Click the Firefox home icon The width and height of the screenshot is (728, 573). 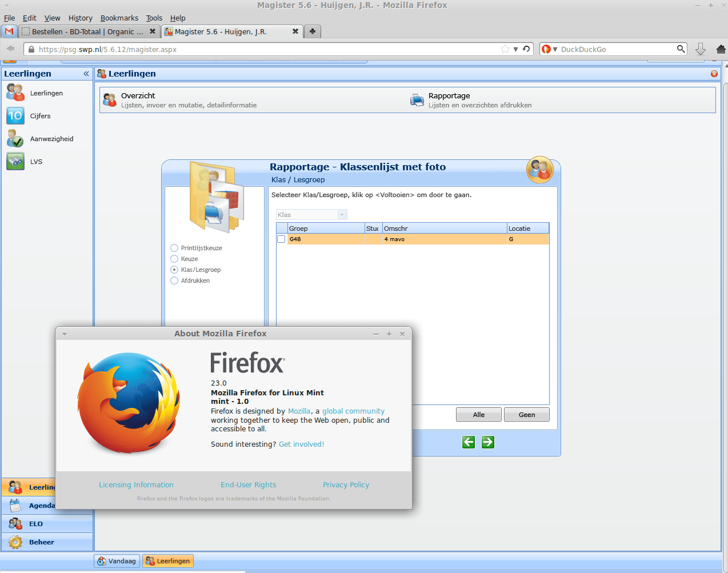pos(721,49)
